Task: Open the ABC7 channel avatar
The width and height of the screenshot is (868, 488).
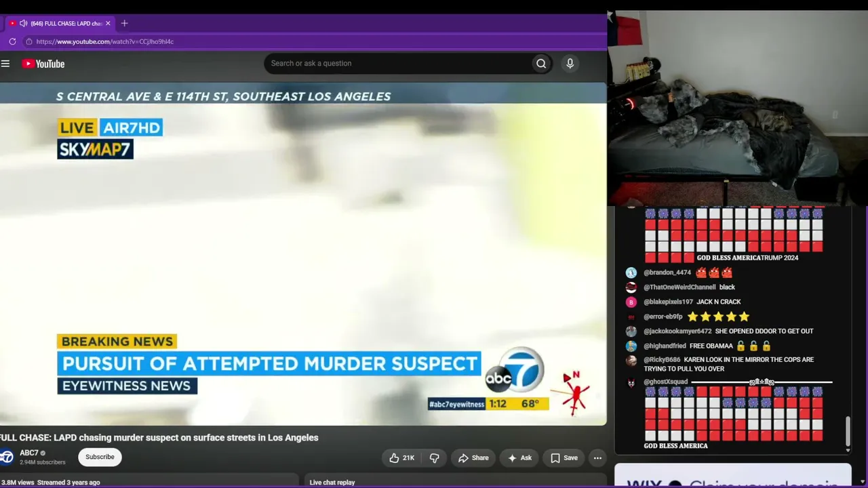Action: pos(7,457)
